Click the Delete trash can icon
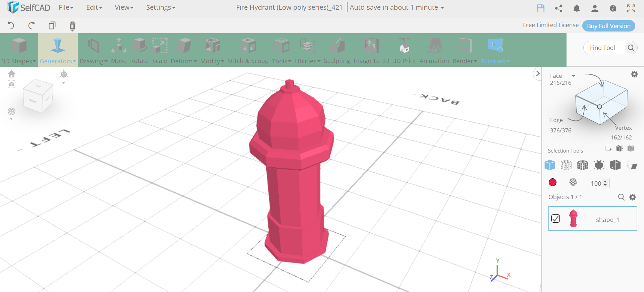The width and height of the screenshot is (644, 292). click(72, 26)
